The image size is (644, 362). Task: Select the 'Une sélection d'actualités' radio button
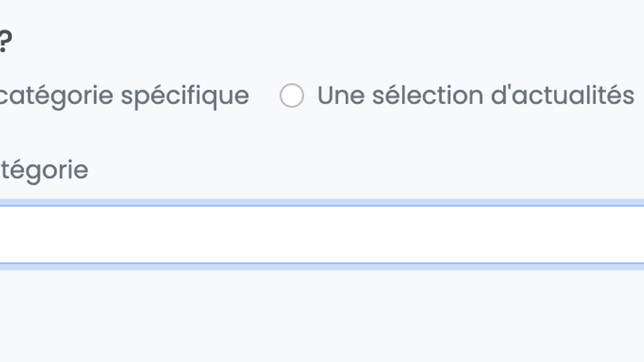(292, 96)
